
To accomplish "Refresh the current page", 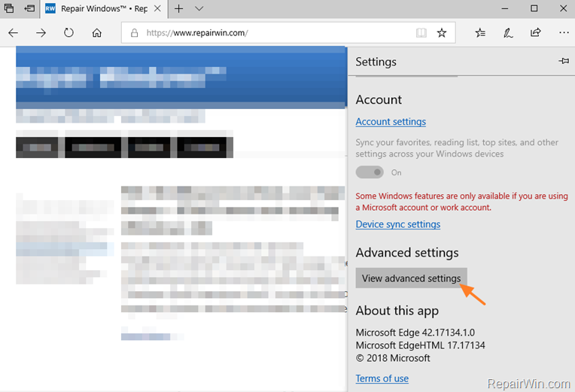I will [x=68, y=33].
